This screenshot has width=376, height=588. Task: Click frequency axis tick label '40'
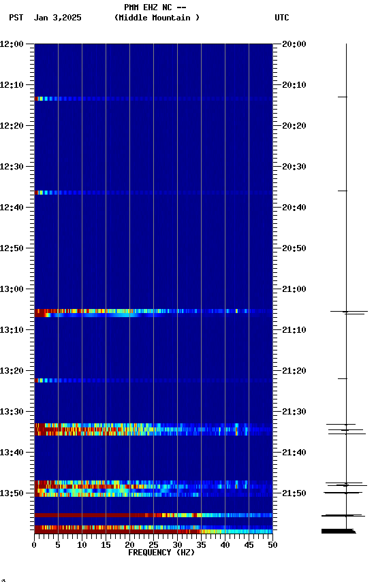click(225, 545)
